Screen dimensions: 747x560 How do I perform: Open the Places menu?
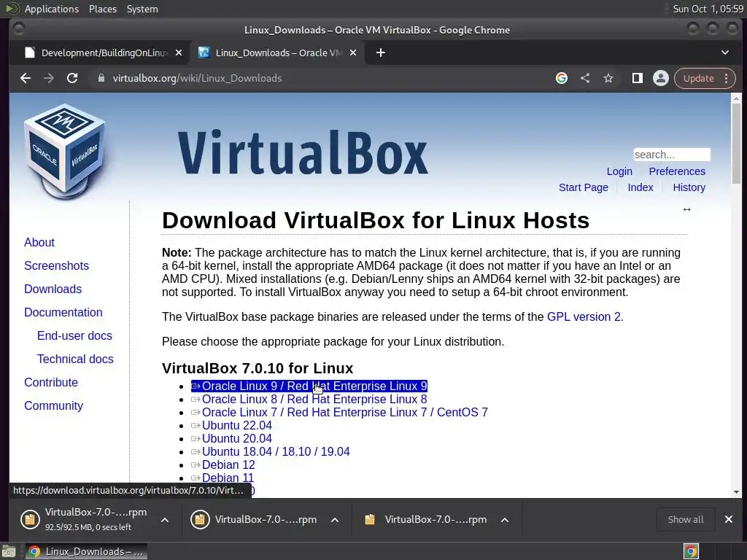pos(102,9)
